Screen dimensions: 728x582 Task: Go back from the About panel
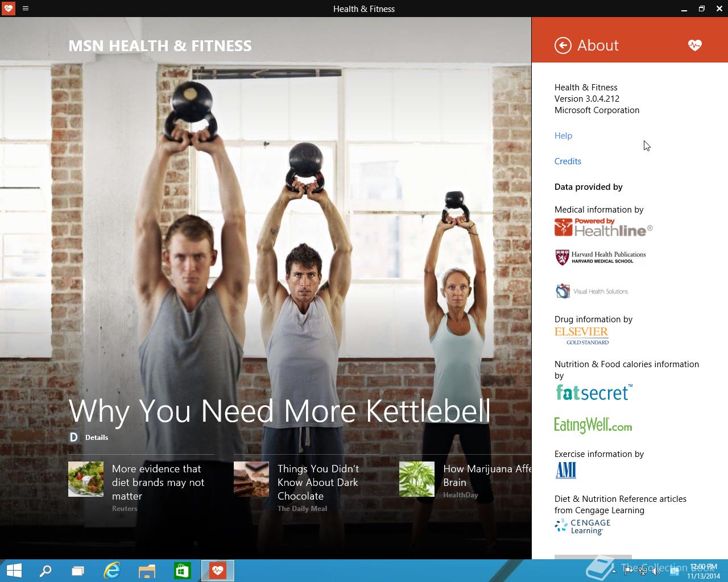coord(562,45)
